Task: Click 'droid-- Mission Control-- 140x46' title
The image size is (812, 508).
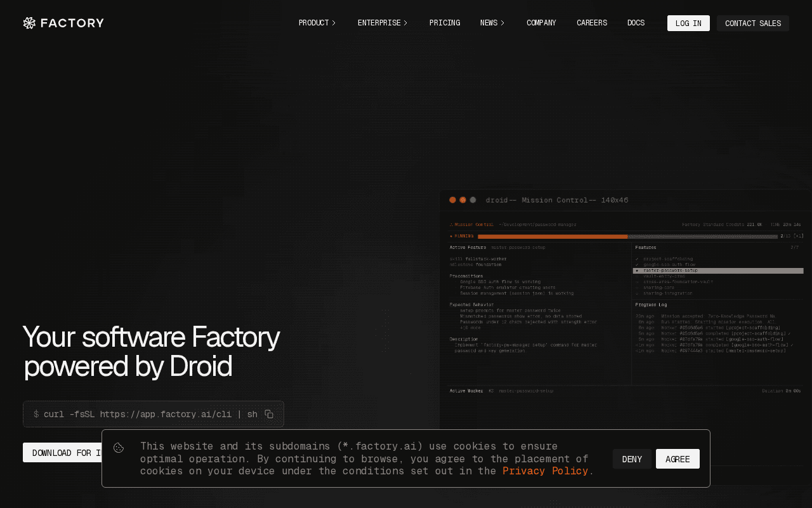Action: click(x=557, y=200)
